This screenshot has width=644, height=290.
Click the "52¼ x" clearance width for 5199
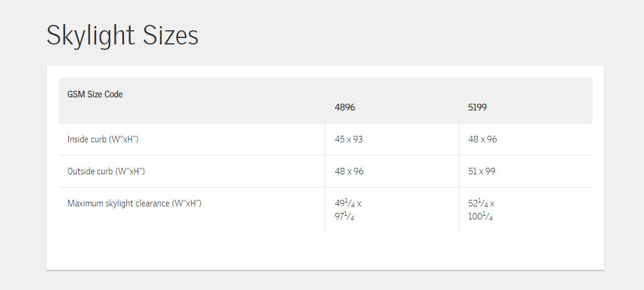click(x=481, y=203)
